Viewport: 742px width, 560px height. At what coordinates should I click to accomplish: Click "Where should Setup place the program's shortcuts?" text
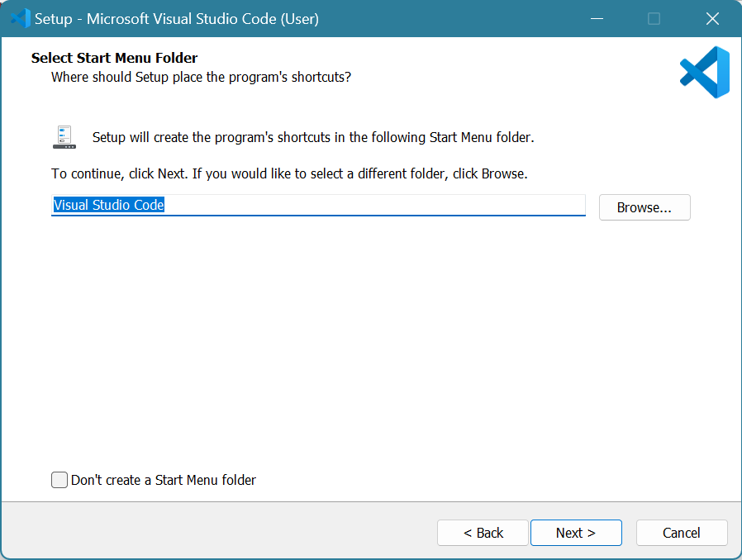pyautogui.click(x=201, y=77)
